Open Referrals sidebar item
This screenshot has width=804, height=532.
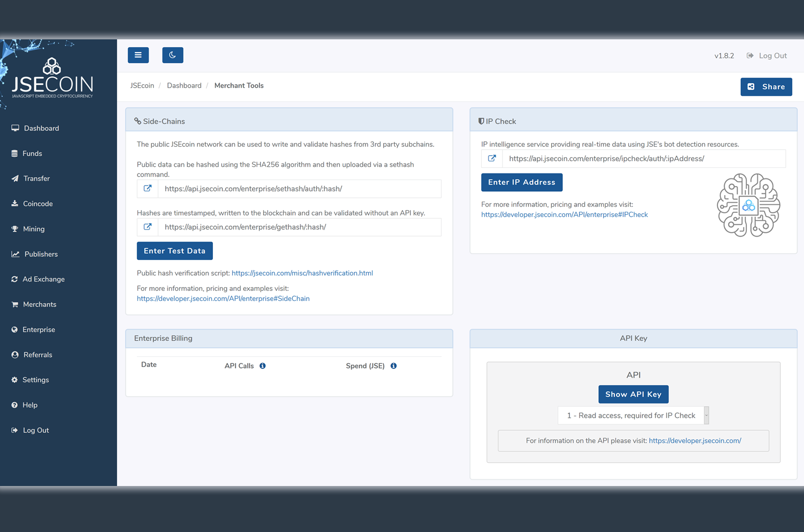coord(38,355)
